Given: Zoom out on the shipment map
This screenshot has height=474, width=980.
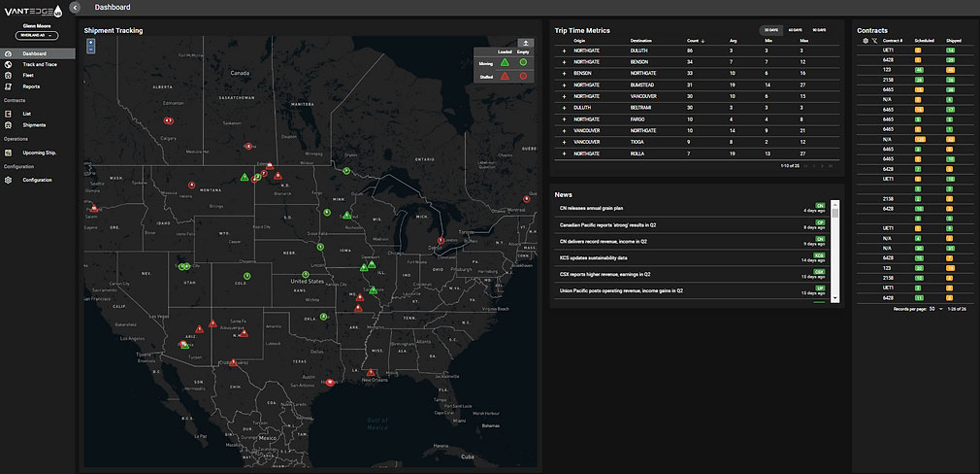Looking at the screenshot, I should 90,49.
